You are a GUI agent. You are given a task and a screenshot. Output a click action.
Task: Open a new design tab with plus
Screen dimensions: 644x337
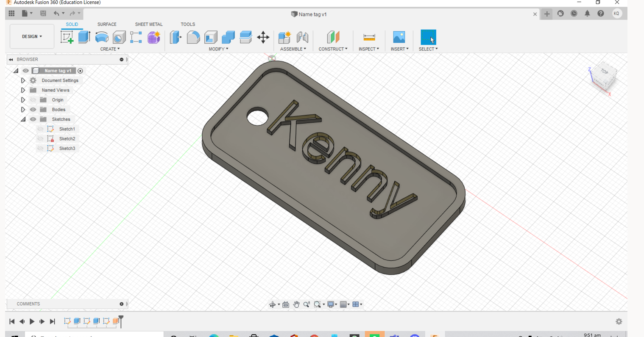[x=547, y=14]
